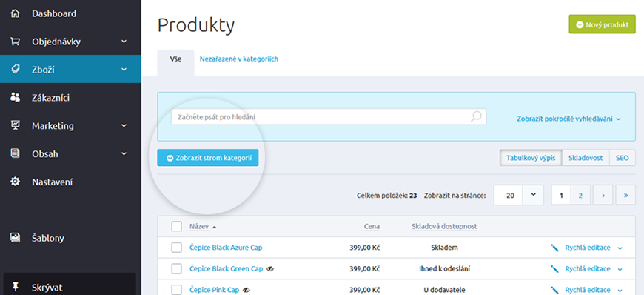Click Zobrazit strom kategorií button
Viewport: 644px width, 295px height.
click(208, 158)
